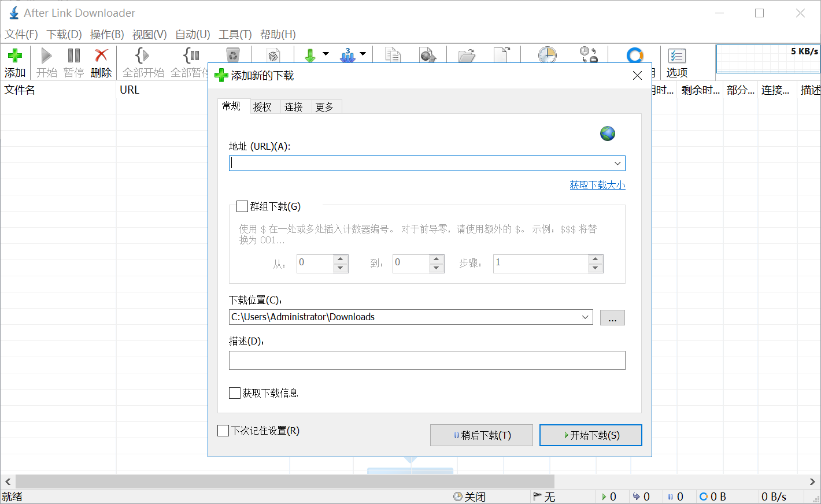
Task: Enable the 群组下载(G) checkbox
Action: pos(242,206)
